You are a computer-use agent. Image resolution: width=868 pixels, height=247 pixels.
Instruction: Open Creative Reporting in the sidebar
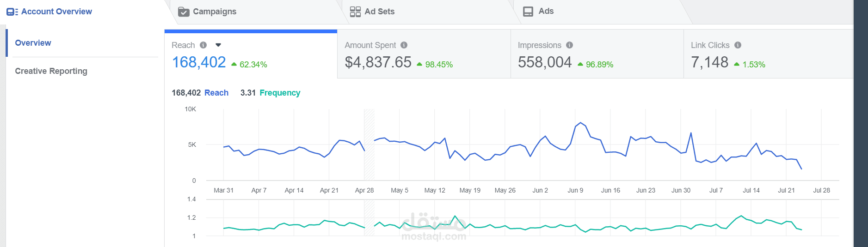(51, 71)
